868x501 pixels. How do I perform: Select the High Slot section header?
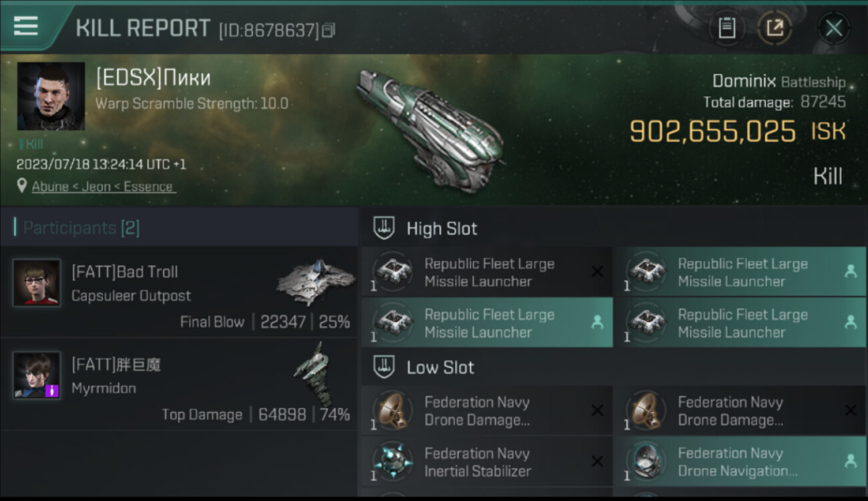(441, 229)
